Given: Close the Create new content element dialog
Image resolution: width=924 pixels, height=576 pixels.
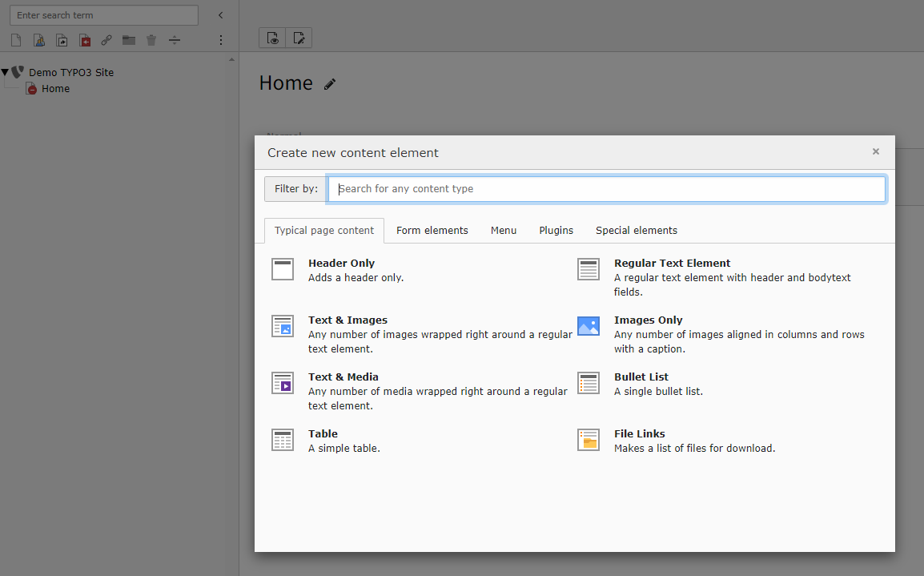Looking at the screenshot, I should point(875,151).
